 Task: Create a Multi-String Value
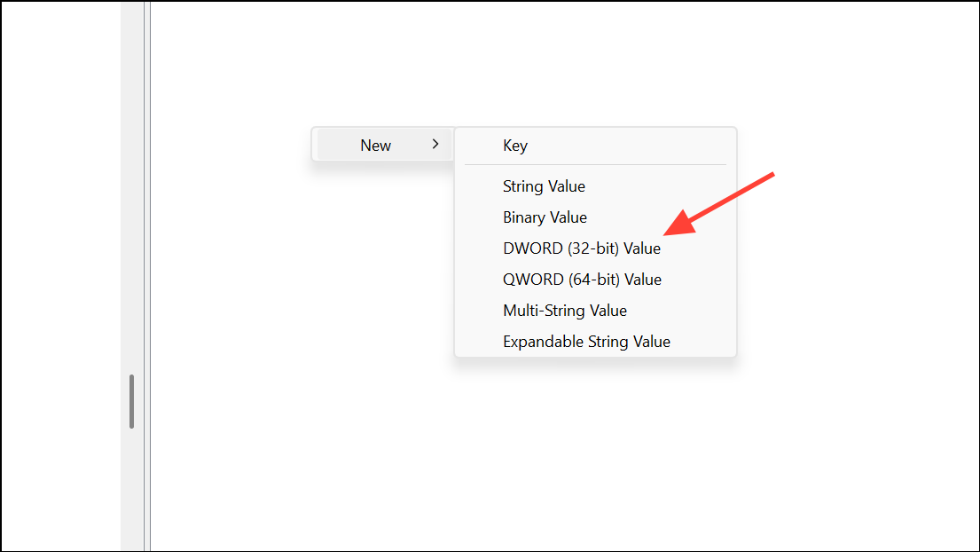click(x=565, y=311)
